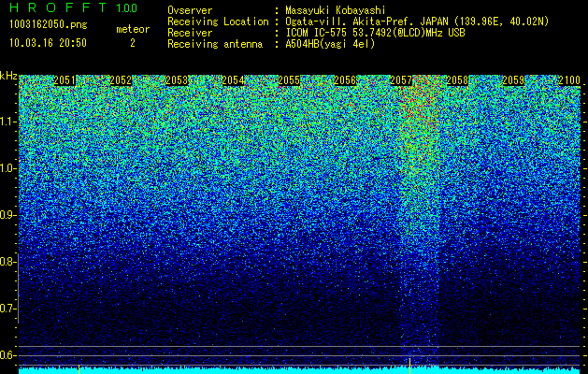This screenshot has width=588, height=374.
Task: Click the 0.9 frequency axis label
Action: [7, 215]
